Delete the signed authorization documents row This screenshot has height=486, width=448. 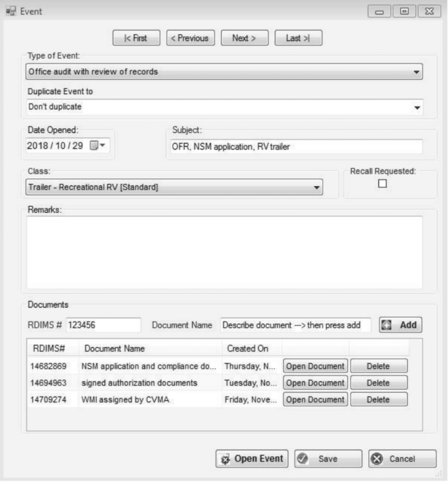[378, 382]
